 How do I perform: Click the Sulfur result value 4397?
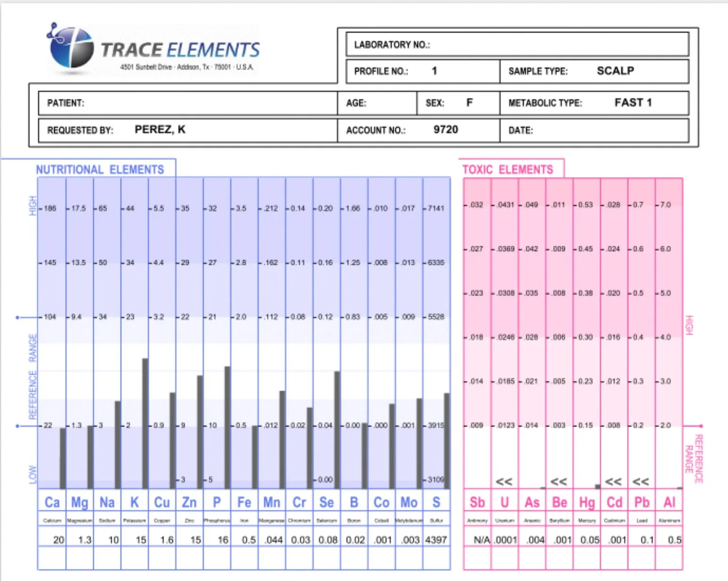(x=436, y=540)
